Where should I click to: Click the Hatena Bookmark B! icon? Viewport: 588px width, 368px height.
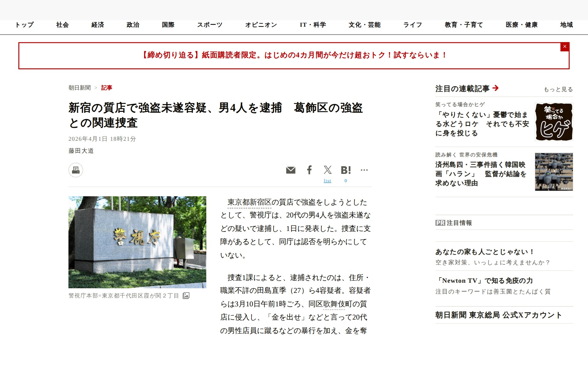[x=346, y=170]
